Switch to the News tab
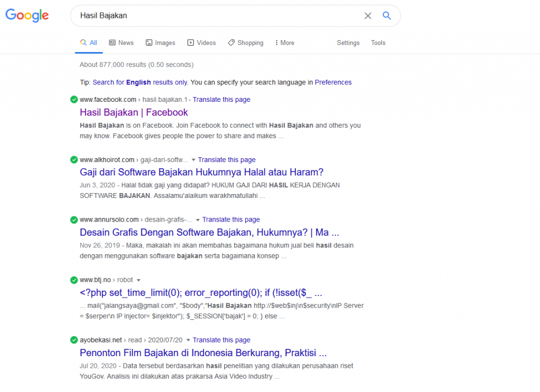The height and width of the screenshot is (392, 540). [121, 43]
